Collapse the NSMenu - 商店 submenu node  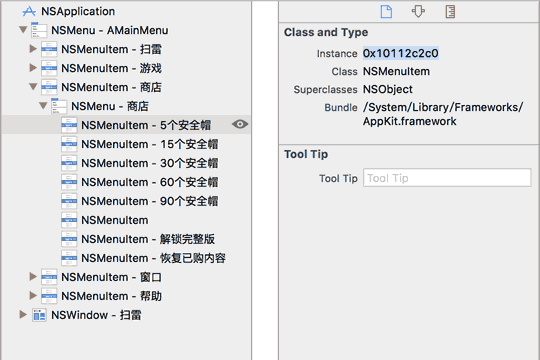tap(43, 106)
